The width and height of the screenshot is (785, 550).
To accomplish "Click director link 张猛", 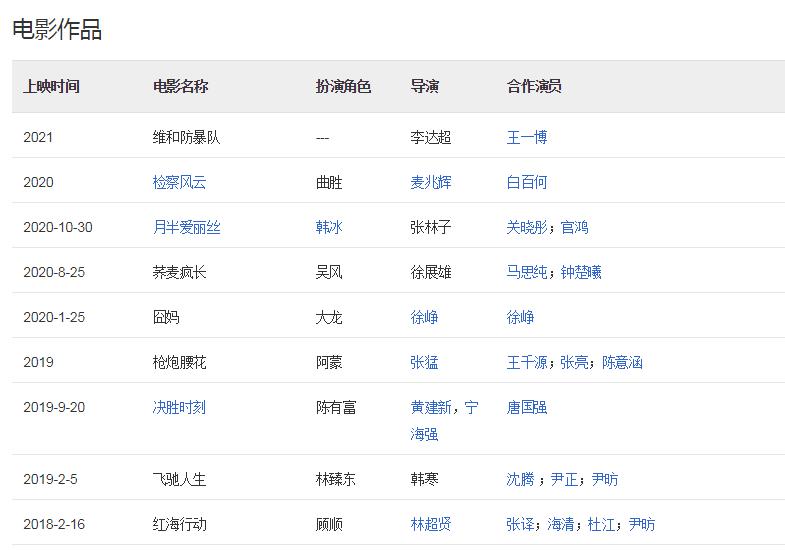I will pyautogui.click(x=424, y=362).
